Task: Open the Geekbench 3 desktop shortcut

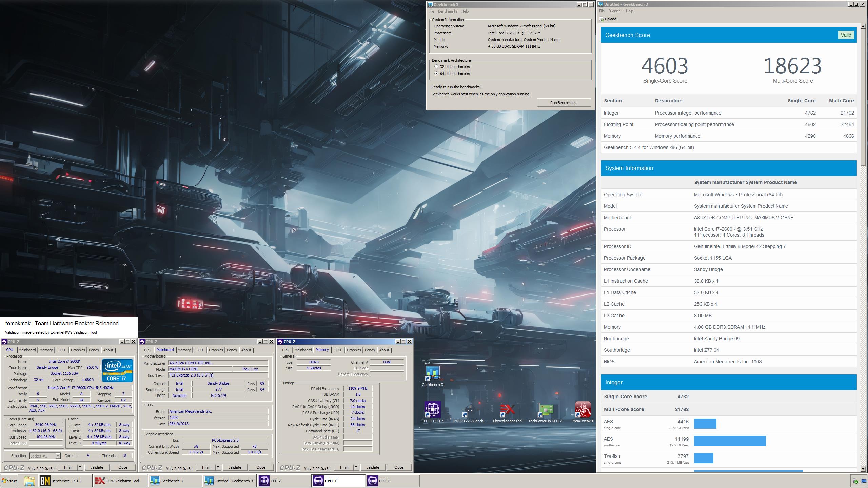Action: 432,376
